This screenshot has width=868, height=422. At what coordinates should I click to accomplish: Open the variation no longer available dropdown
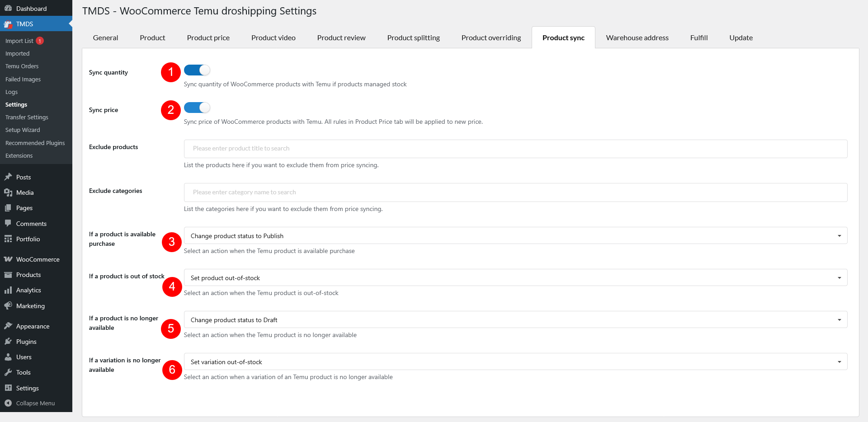(515, 362)
